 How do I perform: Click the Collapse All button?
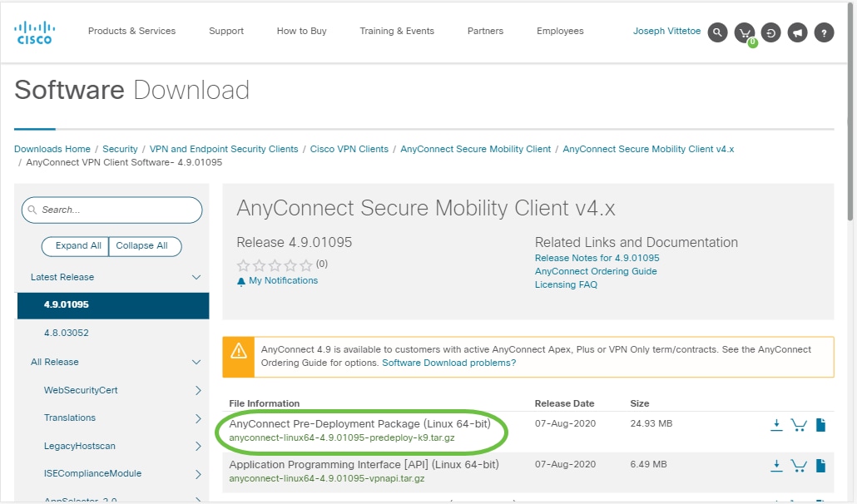[x=145, y=245]
